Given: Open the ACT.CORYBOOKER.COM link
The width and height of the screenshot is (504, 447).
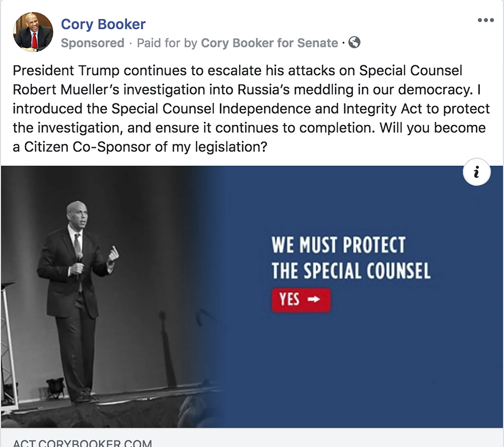Looking at the screenshot, I should pos(83,443).
